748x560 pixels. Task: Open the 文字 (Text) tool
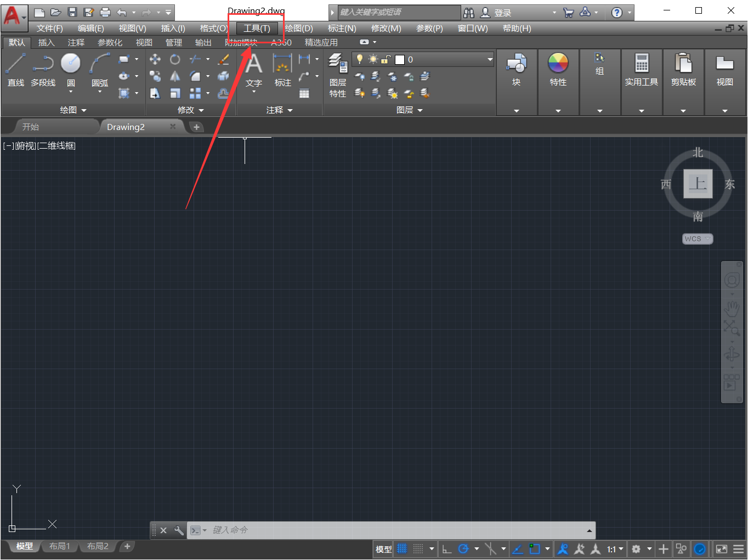253,71
